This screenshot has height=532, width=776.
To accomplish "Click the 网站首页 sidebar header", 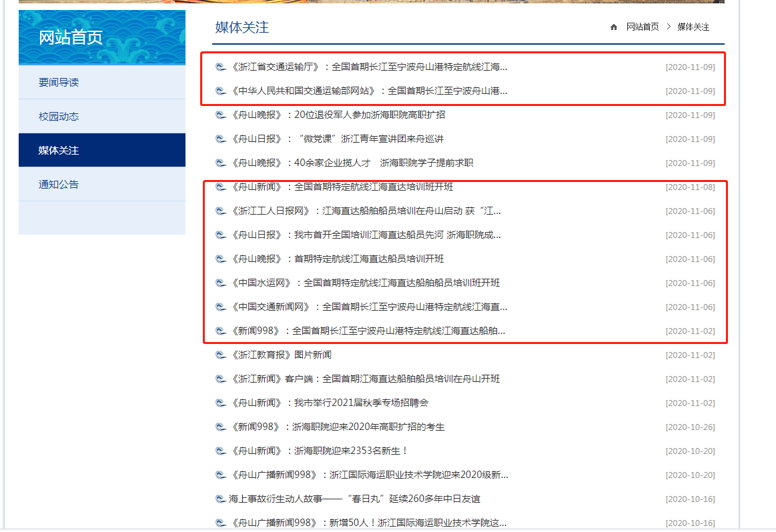I will [71, 37].
